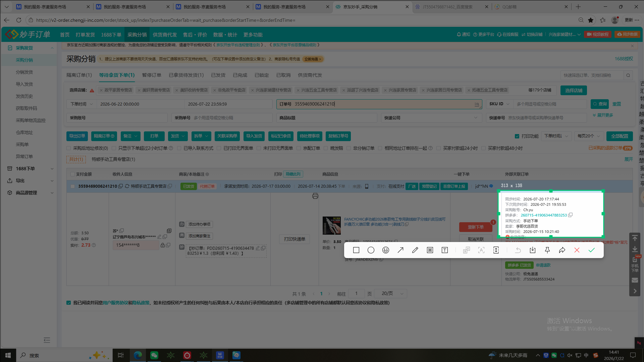The image size is (644, 362).
Task: Copy the Pinduoduo order number 260715-419063447883253
Action: coord(571,215)
